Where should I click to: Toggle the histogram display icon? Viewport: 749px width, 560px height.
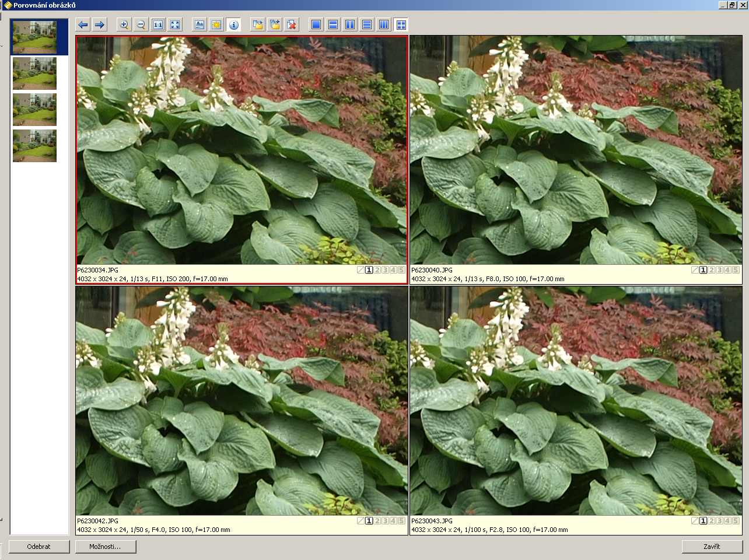[199, 24]
